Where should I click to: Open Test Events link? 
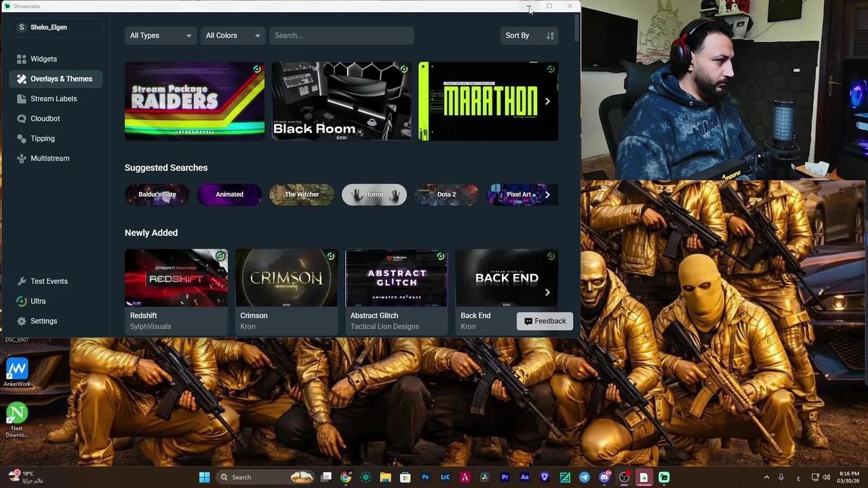click(x=57, y=281)
